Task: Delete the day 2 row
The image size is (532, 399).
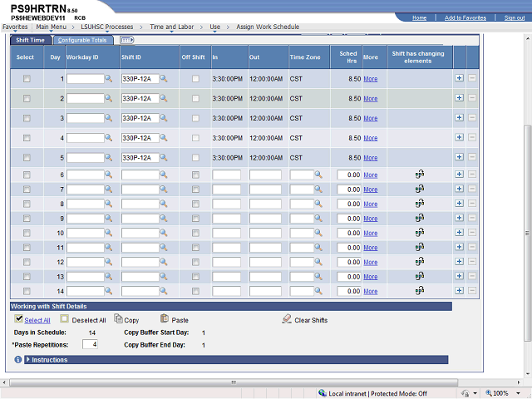Action: point(472,98)
